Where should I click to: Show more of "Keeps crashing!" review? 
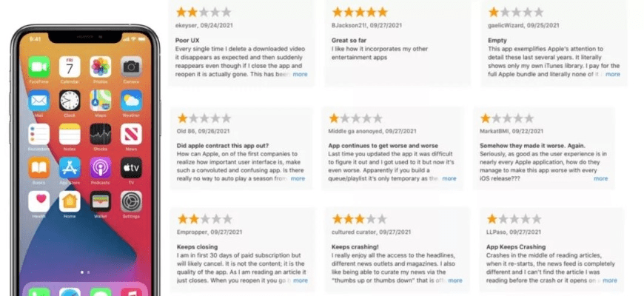coord(455,280)
